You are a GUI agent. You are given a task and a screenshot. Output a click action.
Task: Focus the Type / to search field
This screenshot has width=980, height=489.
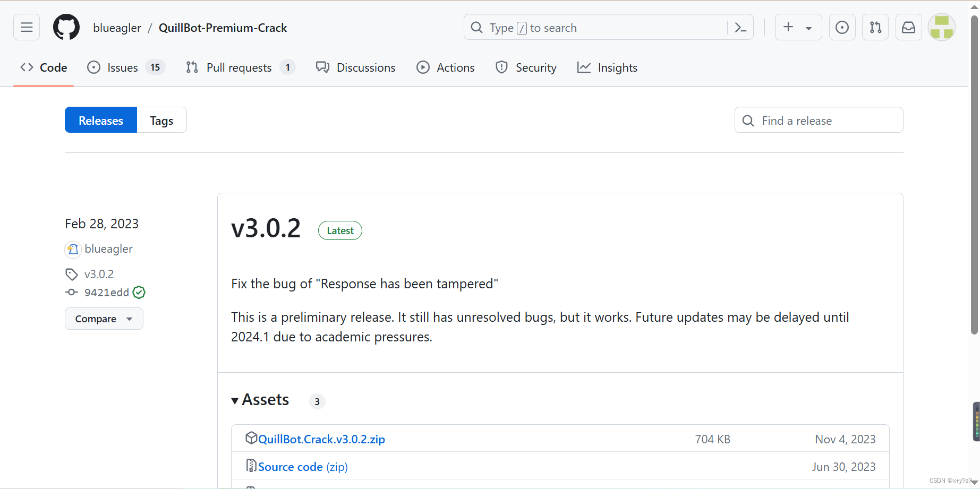[x=608, y=27]
